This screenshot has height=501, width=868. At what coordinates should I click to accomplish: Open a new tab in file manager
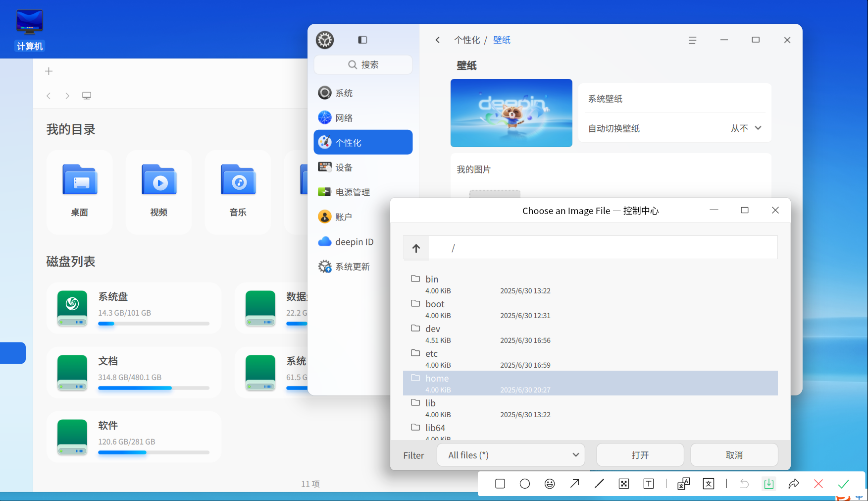tap(49, 71)
